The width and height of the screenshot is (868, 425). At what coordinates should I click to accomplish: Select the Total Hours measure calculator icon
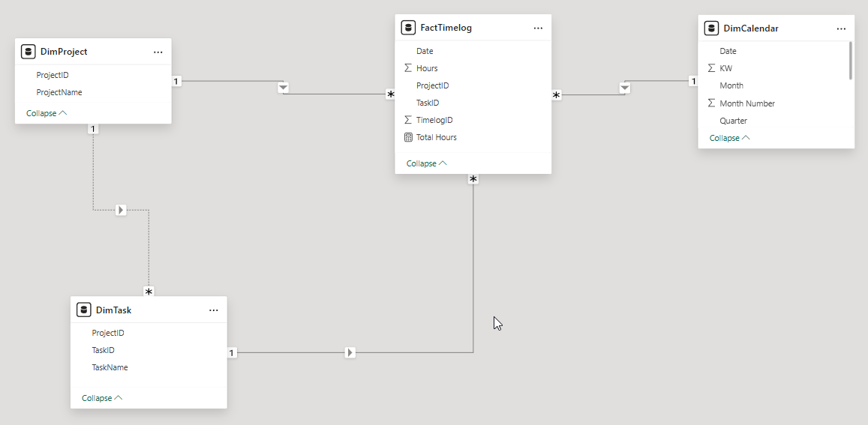point(408,137)
